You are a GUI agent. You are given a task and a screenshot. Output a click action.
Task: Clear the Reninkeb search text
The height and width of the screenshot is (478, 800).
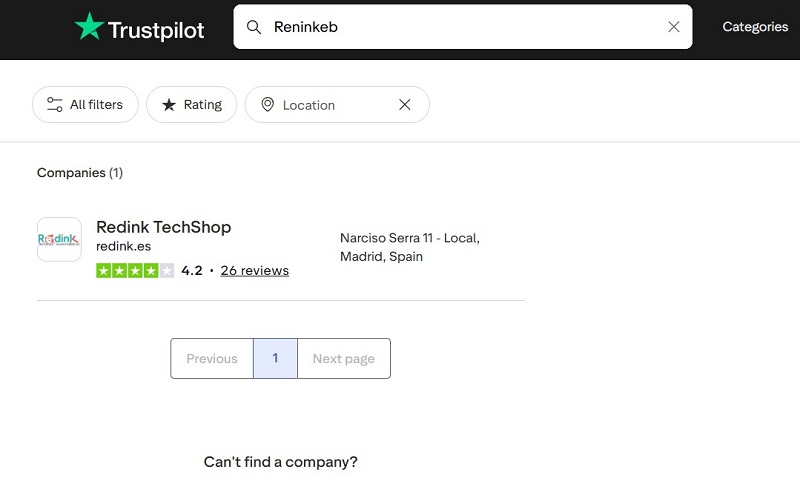pos(673,27)
